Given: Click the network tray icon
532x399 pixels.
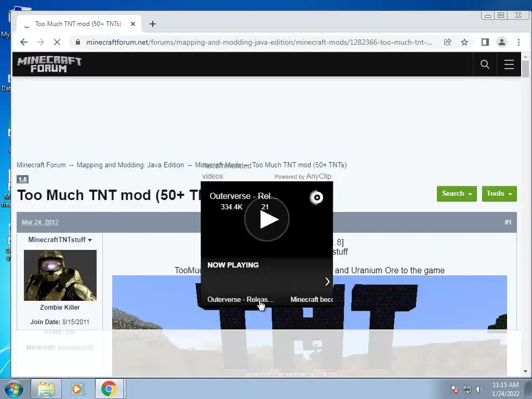Looking at the screenshot, I should (467, 389).
